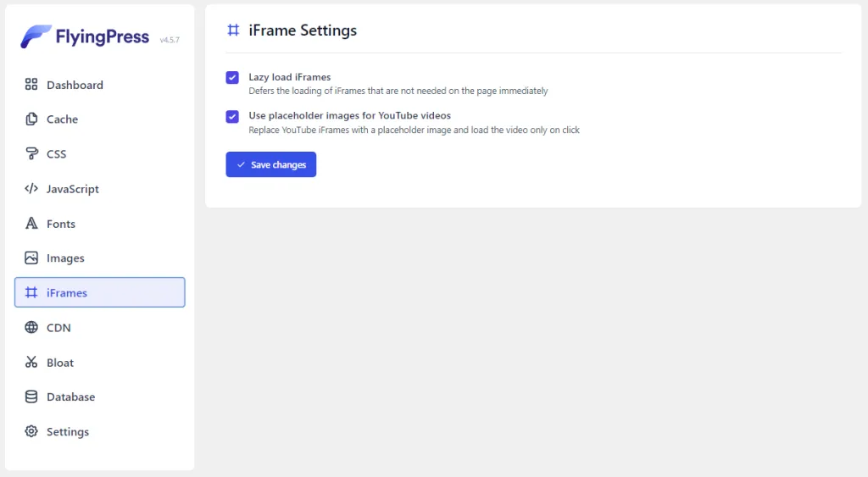Toggle placeholder images for YouTube videos checkbox
Image resolution: width=868 pixels, height=477 pixels.
(x=232, y=116)
